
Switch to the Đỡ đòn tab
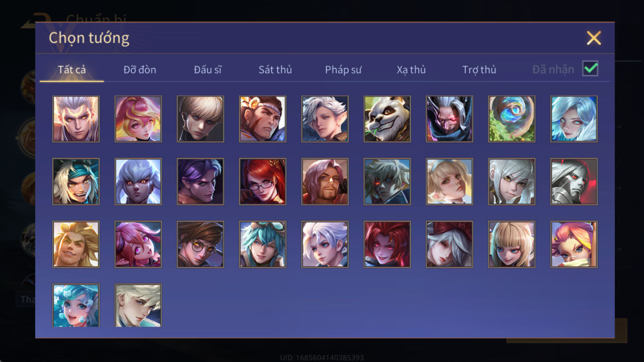(x=140, y=70)
